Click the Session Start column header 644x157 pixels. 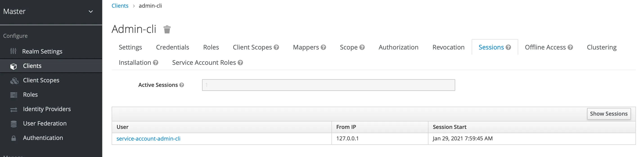[x=532, y=127]
